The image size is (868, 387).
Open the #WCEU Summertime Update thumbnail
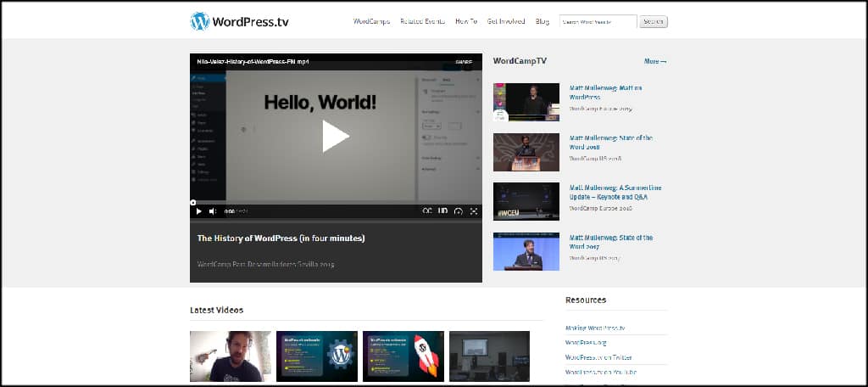click(x=526, y=201)
